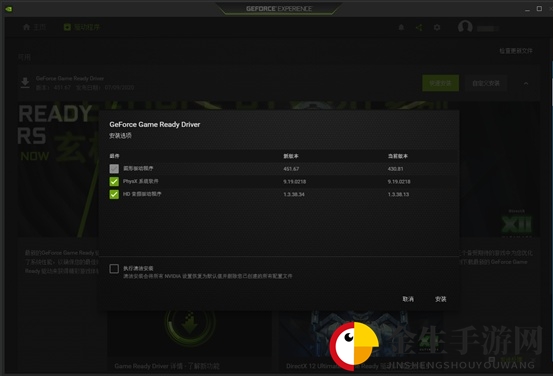
Task: Switch to the Drivers tab
Action: 82,27
